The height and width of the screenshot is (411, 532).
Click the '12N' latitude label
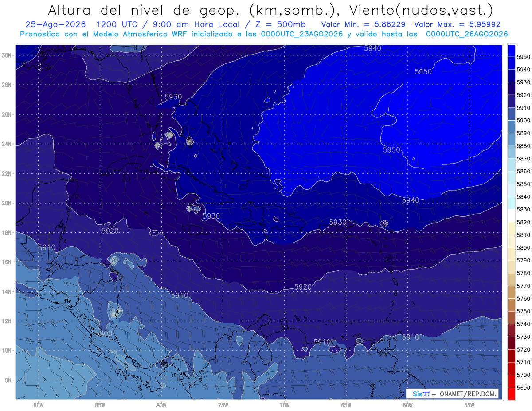8,321
